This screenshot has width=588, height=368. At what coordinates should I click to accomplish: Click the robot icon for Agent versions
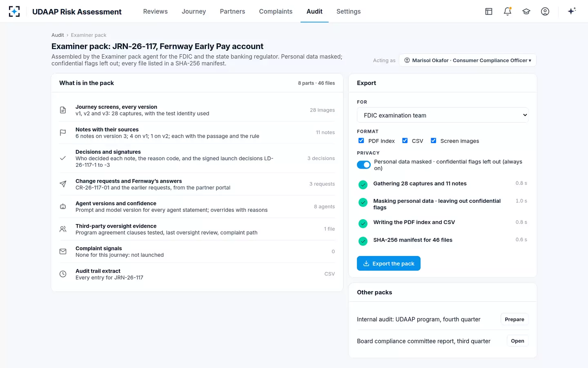63,206
